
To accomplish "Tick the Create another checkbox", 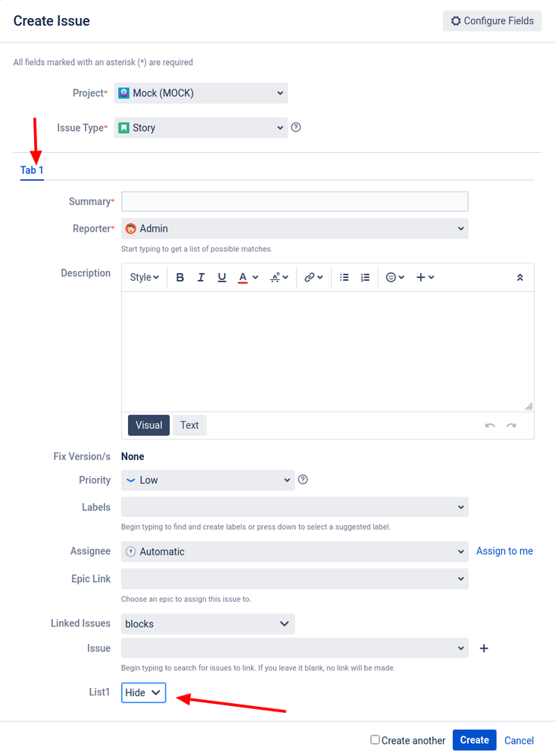I will 375,739.
